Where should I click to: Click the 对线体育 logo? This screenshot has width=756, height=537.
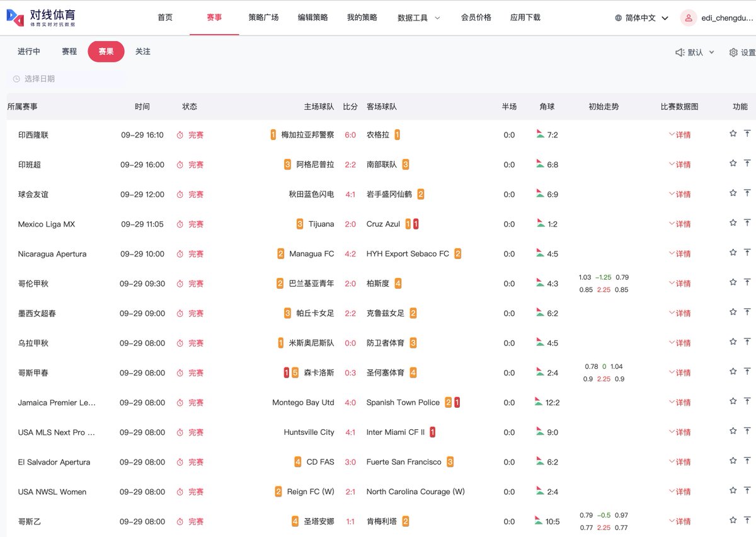pyautogui.click(x=41, y=18)
